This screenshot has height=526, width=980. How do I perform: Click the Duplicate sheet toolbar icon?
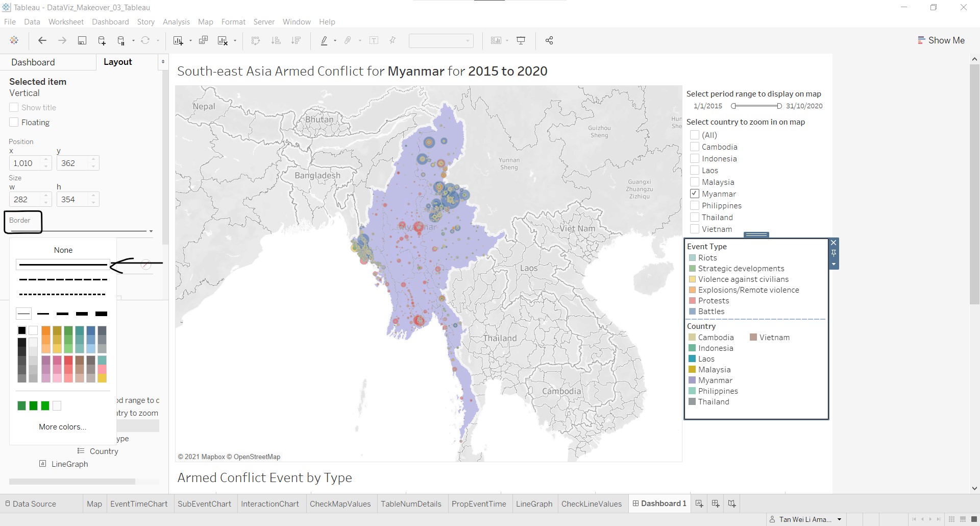point(203,41)
